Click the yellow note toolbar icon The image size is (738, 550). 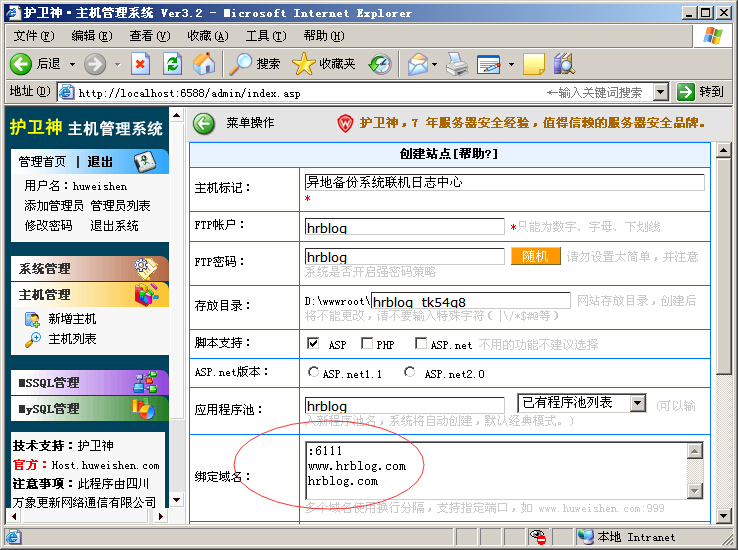pos(534,64)
